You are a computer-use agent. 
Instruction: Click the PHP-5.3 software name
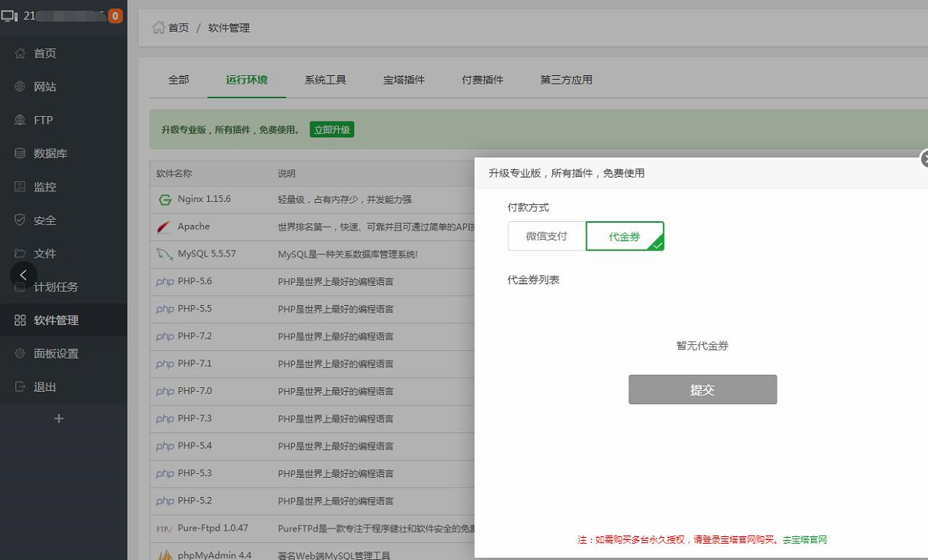[194, 473]
